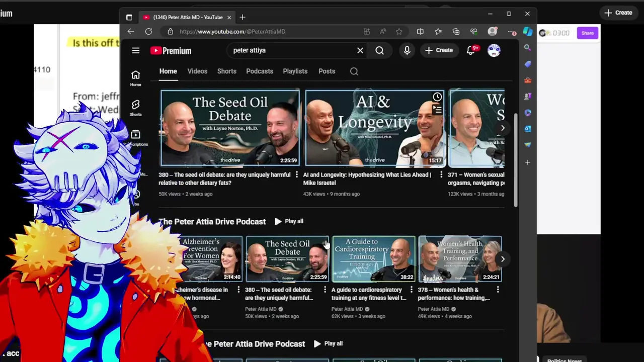The image size is (644, 362).
Task: Click the browser back arrow
Action: point(131,32)
